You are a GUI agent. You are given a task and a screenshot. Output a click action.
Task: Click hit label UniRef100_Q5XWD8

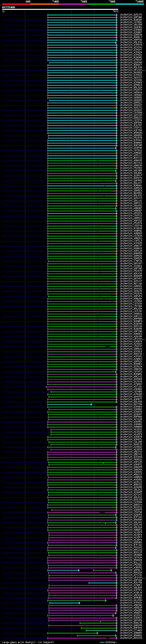pos(131,555)
